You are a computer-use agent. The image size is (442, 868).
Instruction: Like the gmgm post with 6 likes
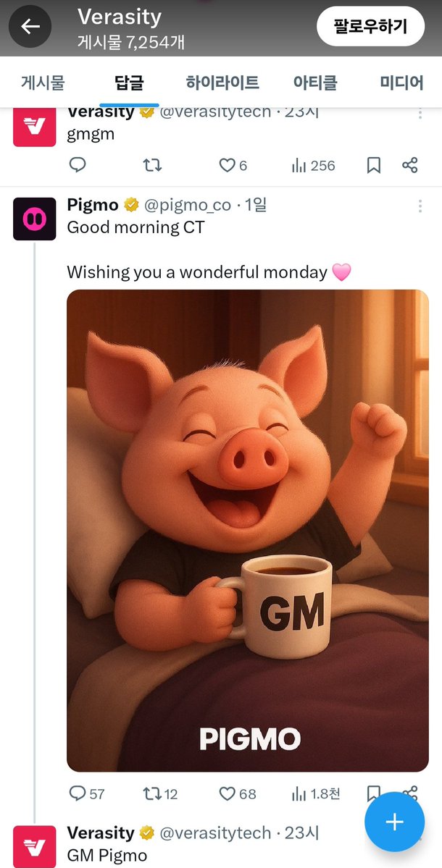[x=233, y=165]
